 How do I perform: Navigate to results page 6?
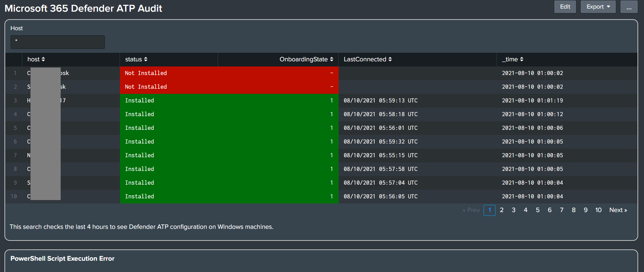pos(550,210)
